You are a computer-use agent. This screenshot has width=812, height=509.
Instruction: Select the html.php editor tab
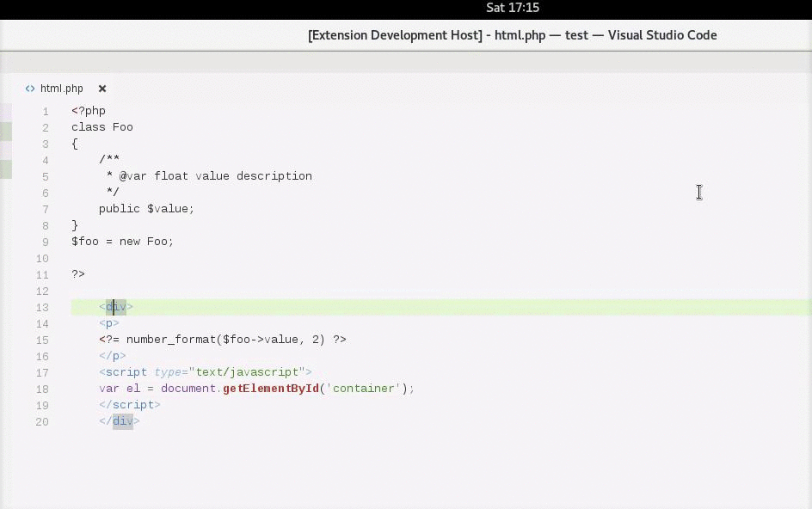tap(62, 89)
